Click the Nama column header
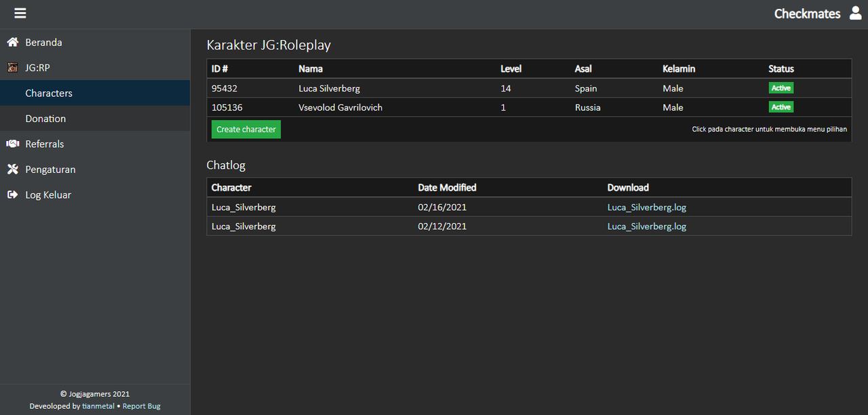 coord(311,68)
